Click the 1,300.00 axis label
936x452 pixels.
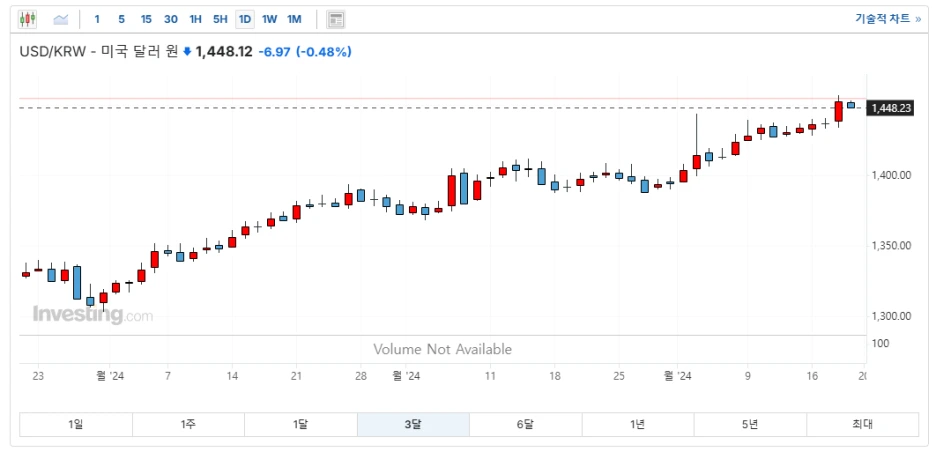[x=889, y=316]
